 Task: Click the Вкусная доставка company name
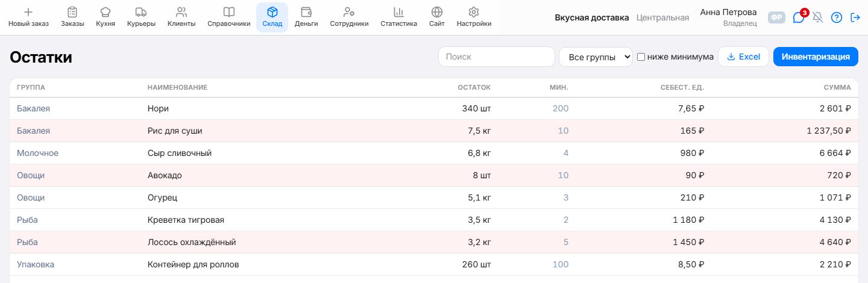(x=591, y=17)
